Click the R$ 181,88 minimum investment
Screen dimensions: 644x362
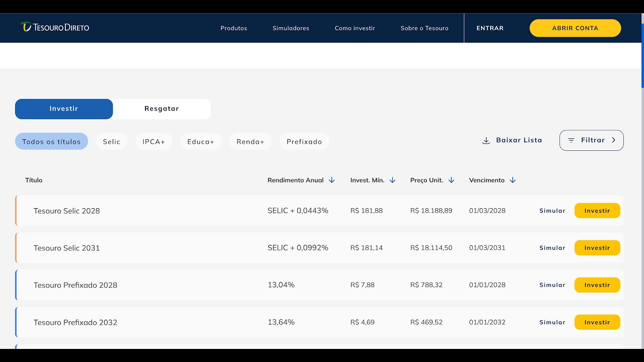click(367, 211)
